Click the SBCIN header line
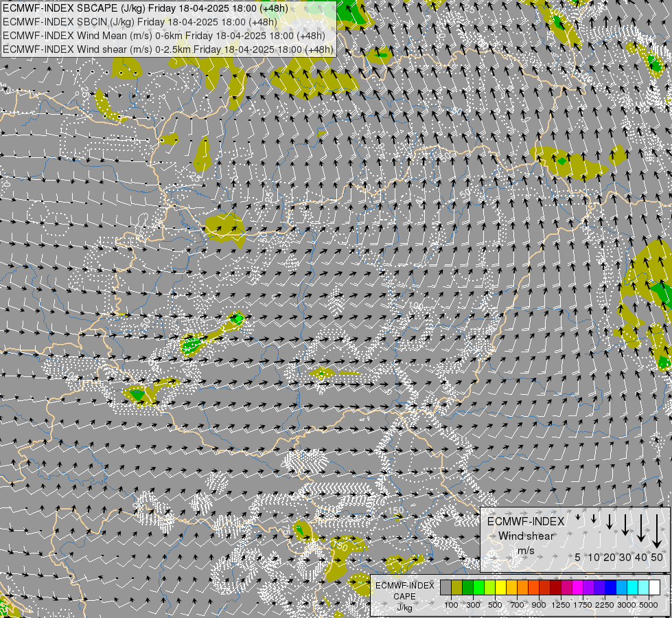The height and width of the screenshot is (618, 672). (140, 22)
